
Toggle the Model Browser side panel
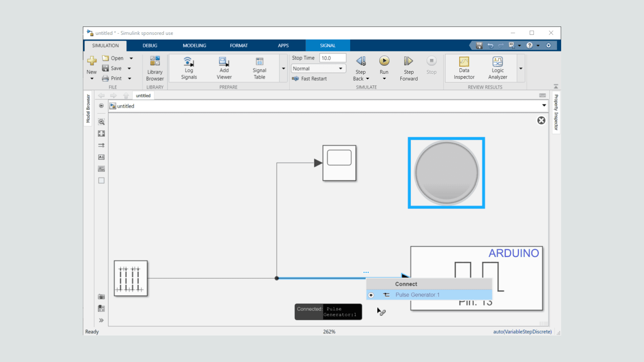click(88, 108)
